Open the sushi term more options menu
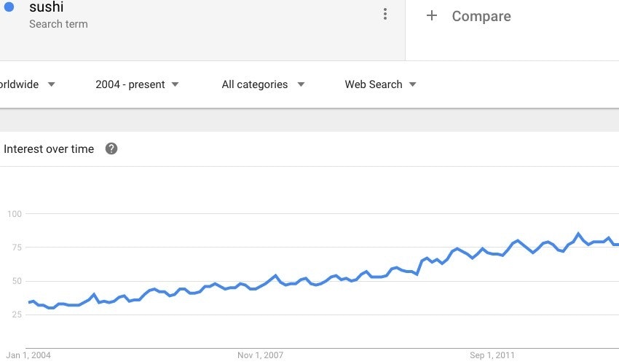 tap(385, 15)
